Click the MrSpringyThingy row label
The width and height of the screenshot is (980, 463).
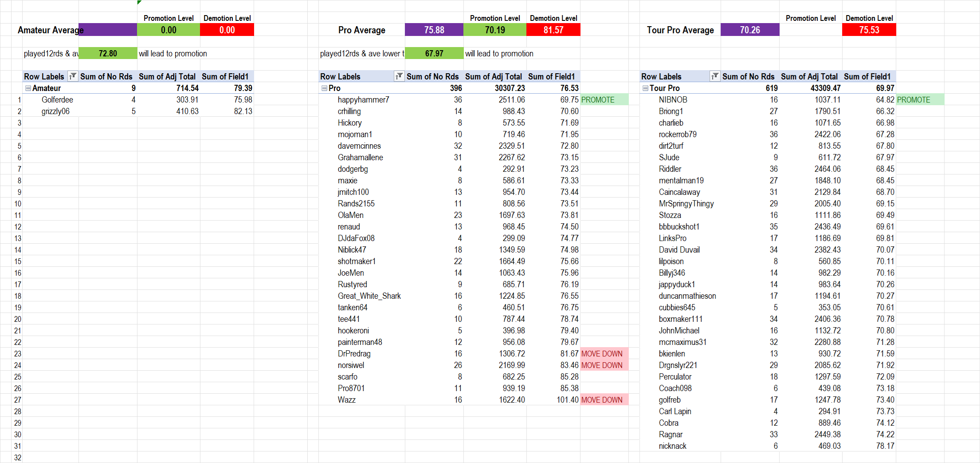(686, 204)
